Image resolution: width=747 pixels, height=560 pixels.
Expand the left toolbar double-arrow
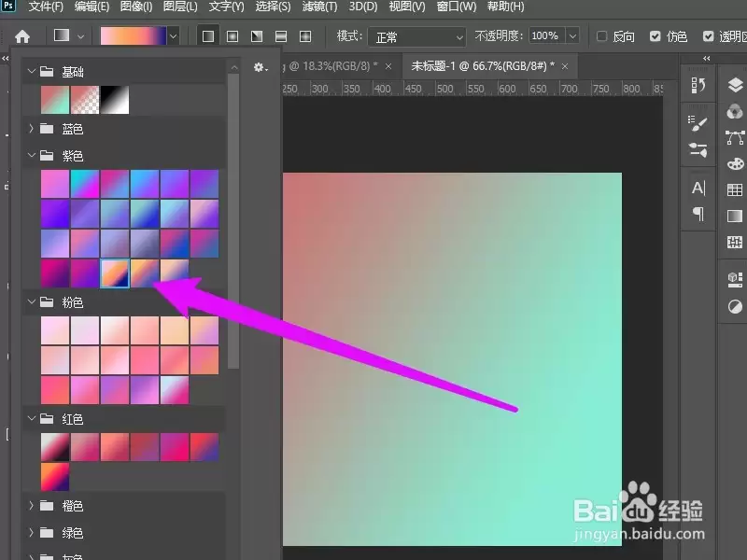(x=6, y=59)
